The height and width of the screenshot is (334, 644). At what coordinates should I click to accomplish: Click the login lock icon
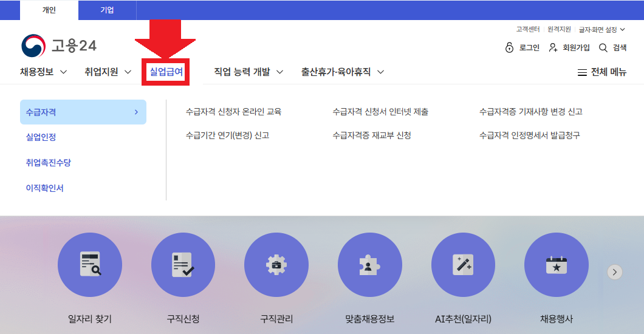509,47
